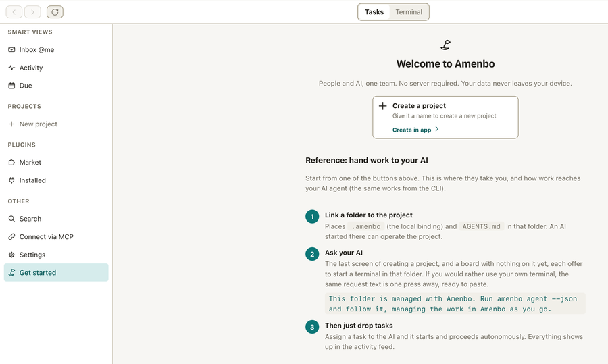This screenshot has width=608, height=364.
Task: Open the plugin Market
Action: 56,163
